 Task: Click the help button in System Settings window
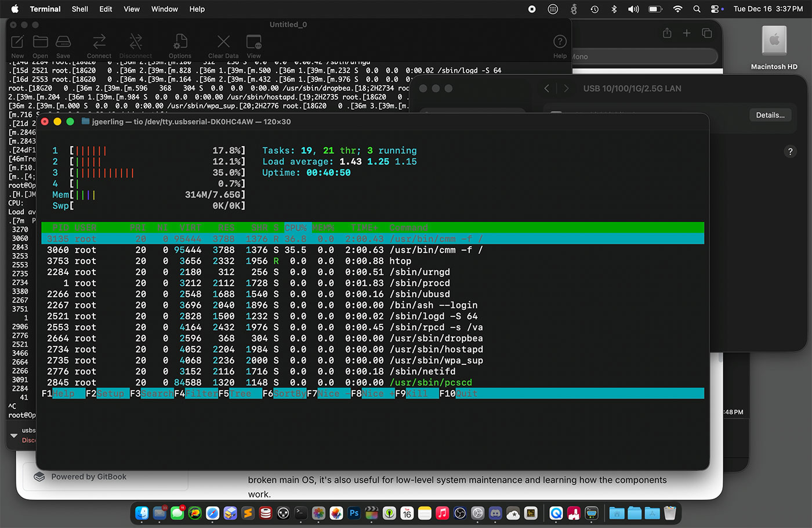click(x=790, y=151)
